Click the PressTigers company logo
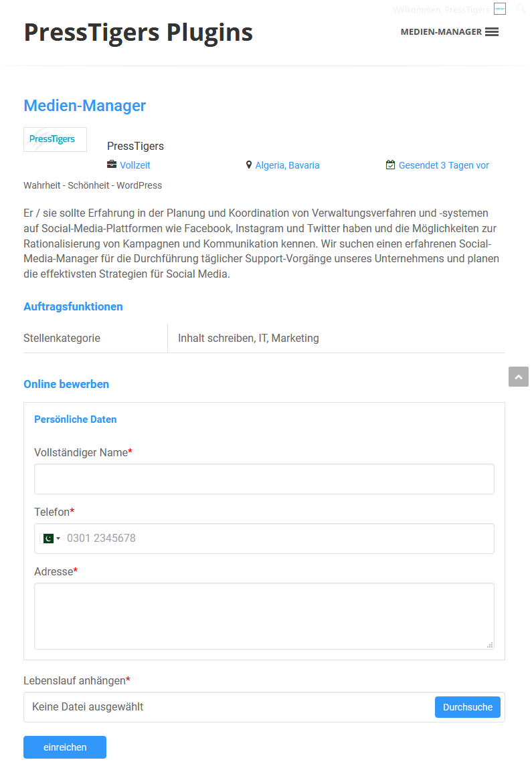 point(55,139)
